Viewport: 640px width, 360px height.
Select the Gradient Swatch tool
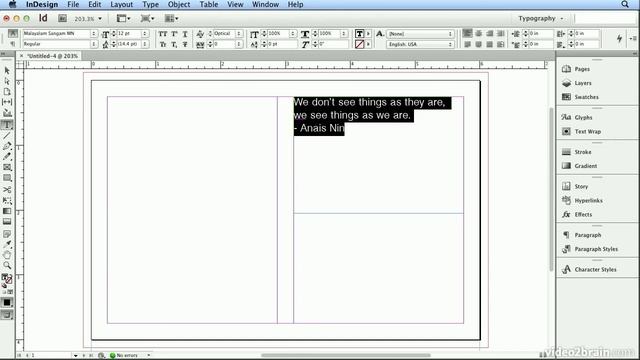click(7, 211)
